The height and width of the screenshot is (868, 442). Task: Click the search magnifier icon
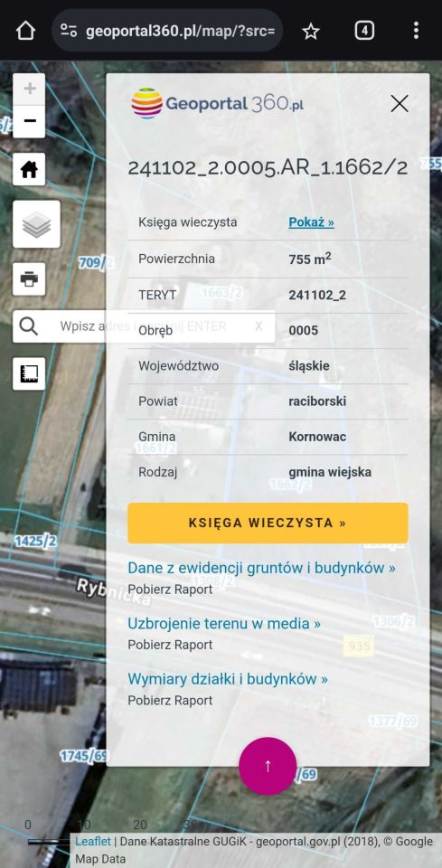tap(29, 326)
